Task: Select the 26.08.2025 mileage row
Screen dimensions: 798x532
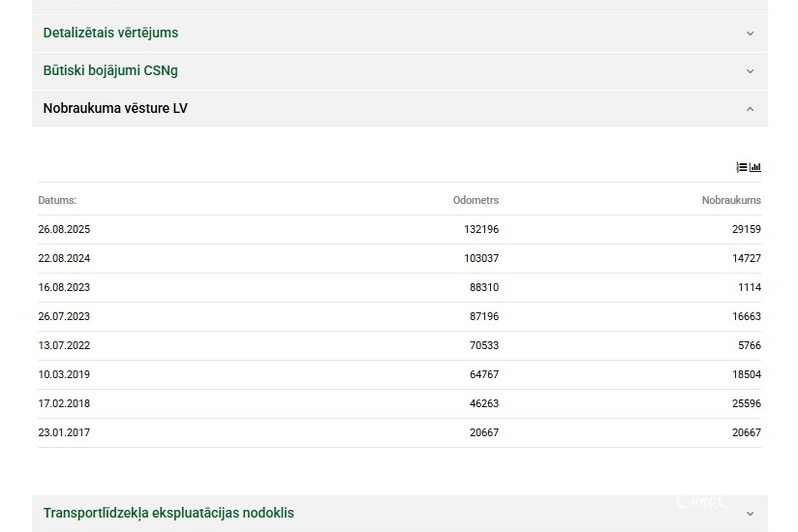Action: point(399,229)
